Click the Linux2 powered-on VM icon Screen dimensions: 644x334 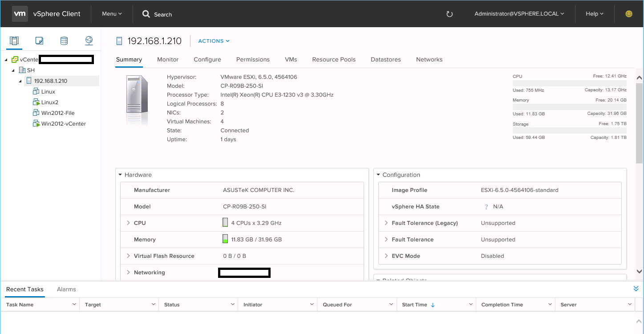(36, 102)
